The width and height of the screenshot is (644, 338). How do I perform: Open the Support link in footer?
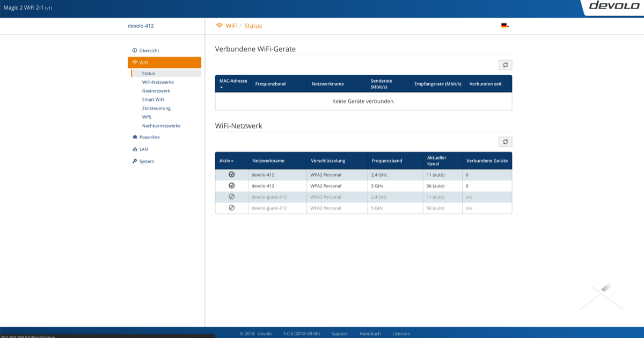click(x=339, y=334)
